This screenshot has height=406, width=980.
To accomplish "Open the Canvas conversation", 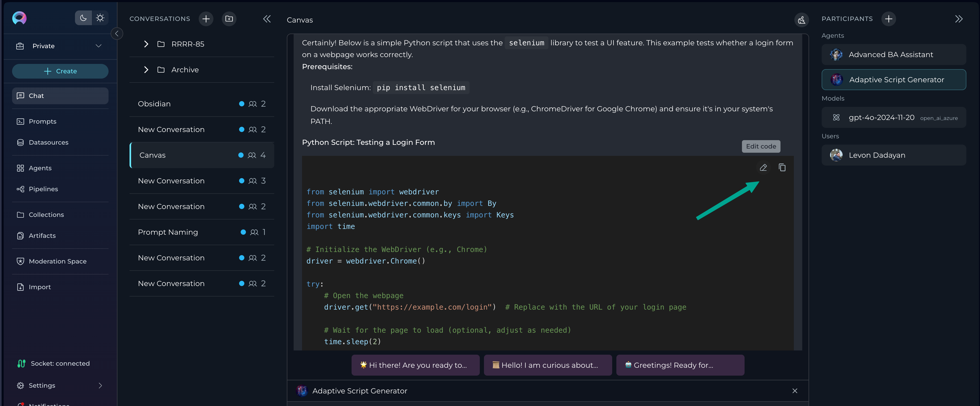I will coord(202,155).
